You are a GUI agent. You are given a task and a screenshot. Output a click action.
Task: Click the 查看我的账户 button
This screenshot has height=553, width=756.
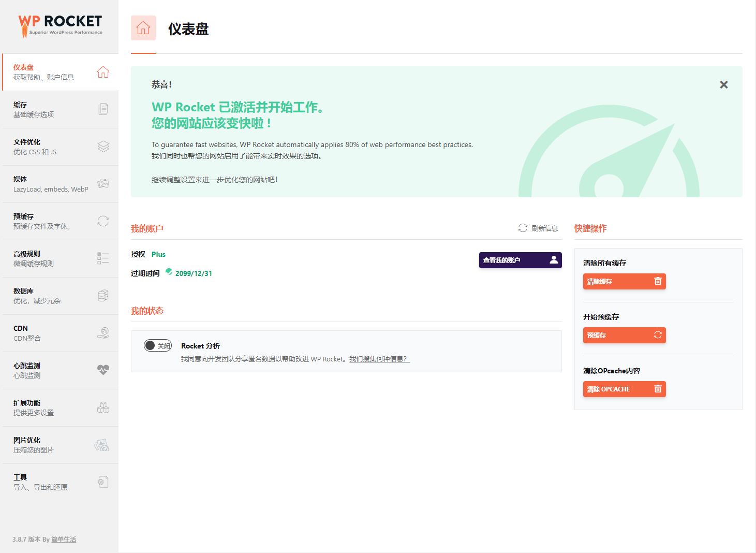(x=520, y=260)
